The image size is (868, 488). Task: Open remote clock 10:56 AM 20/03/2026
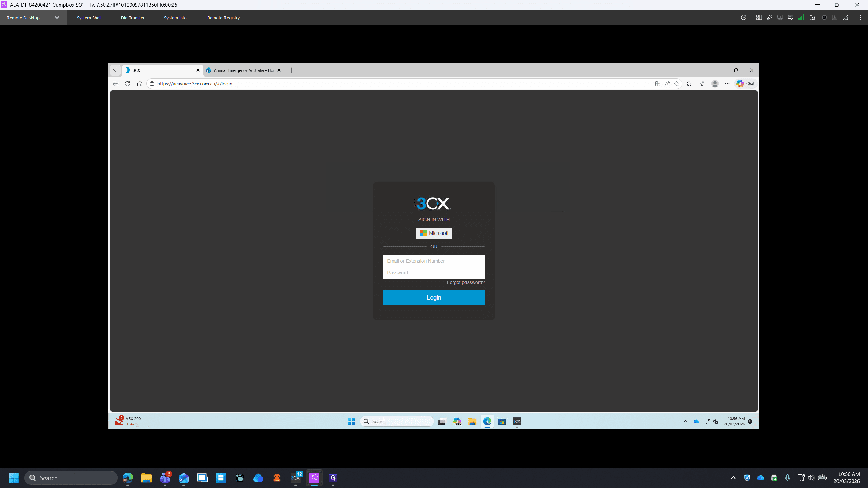pyautogui.click(x=734, y=421)
